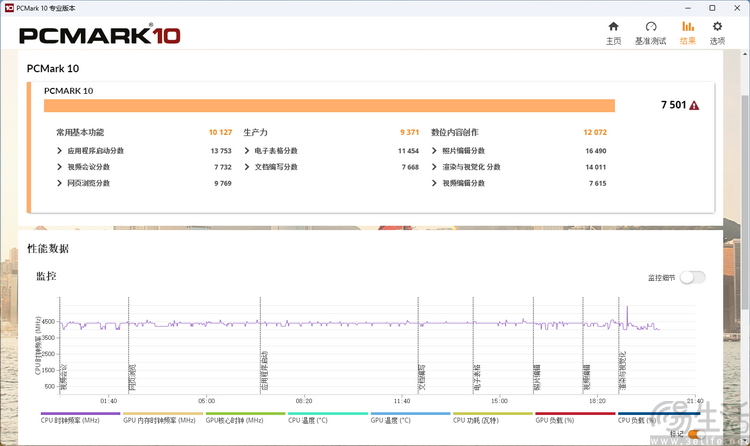Open the 结果 results chart icon
Image resolution: width=750 pixels, height=446 pixels.
(x=688, y=27)
